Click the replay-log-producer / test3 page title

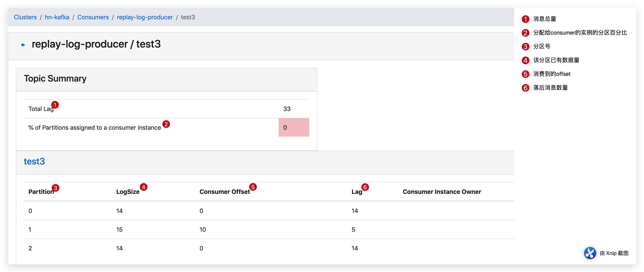tap(96, 44)
